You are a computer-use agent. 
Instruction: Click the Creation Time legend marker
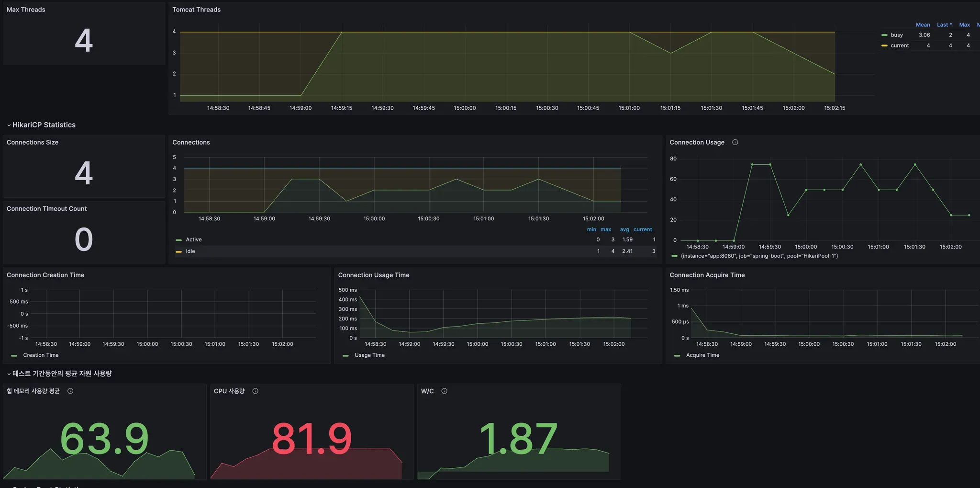pyautogui.click(x=14, y=355)
